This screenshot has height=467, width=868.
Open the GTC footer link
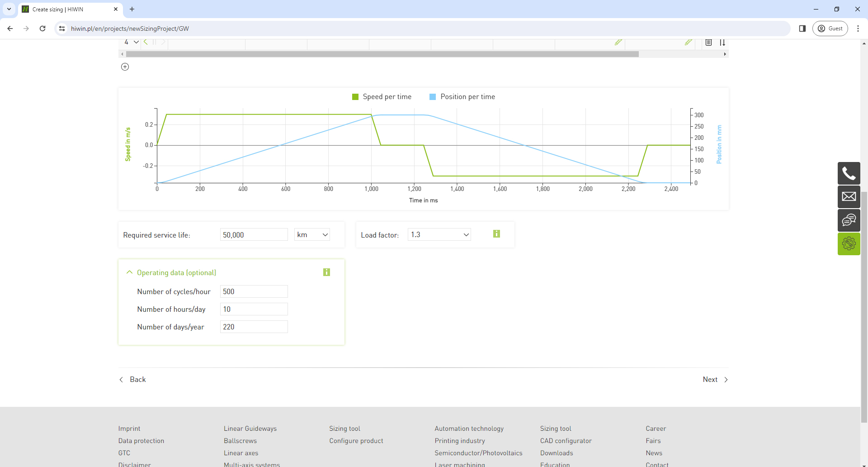click(124, 453)
